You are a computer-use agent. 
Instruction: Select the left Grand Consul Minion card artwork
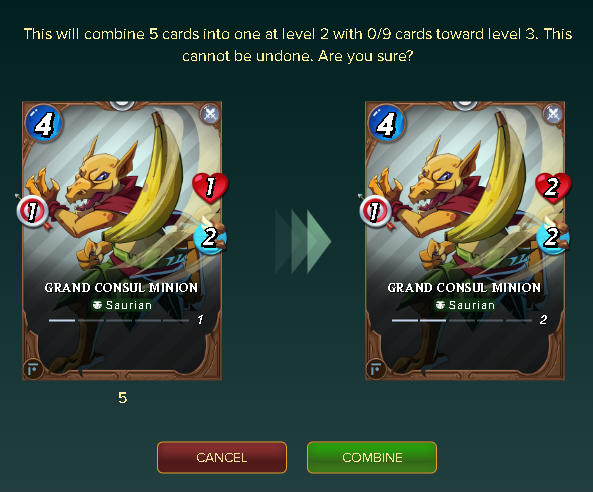coord(122,241)
